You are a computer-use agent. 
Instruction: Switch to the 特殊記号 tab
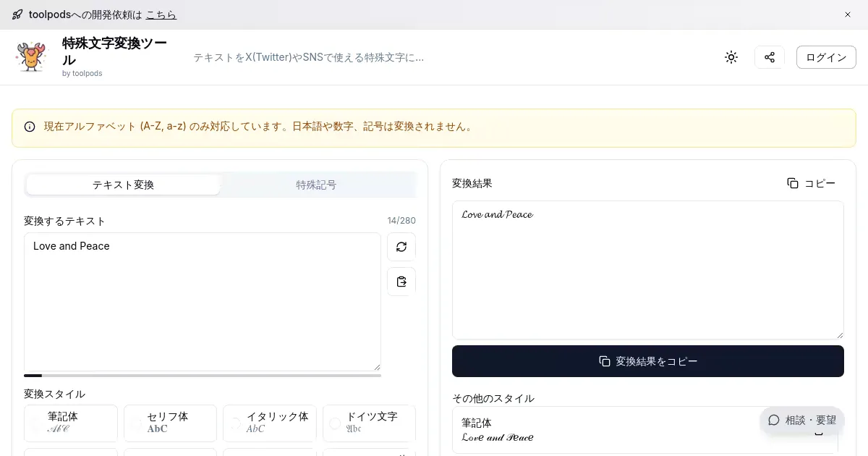316,185
